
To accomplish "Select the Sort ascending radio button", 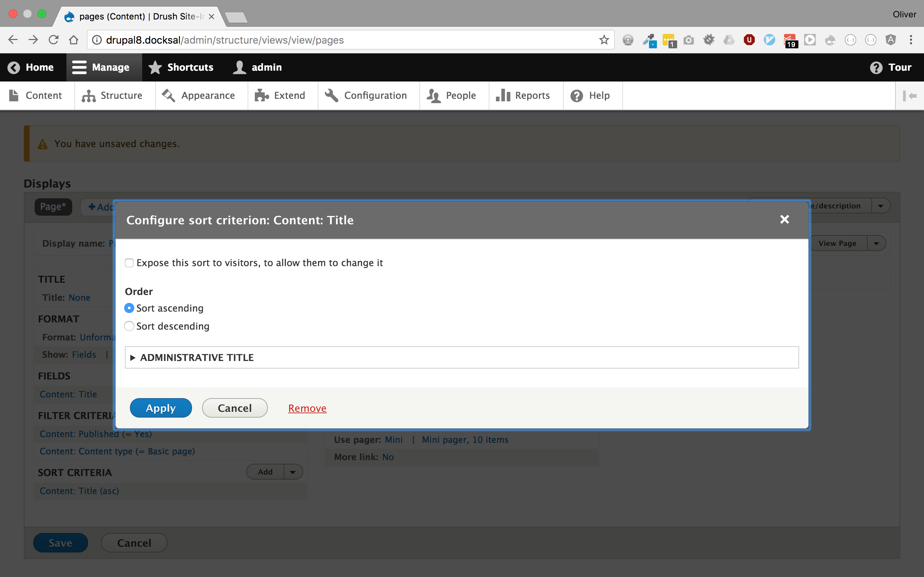I will coord(129,308).
